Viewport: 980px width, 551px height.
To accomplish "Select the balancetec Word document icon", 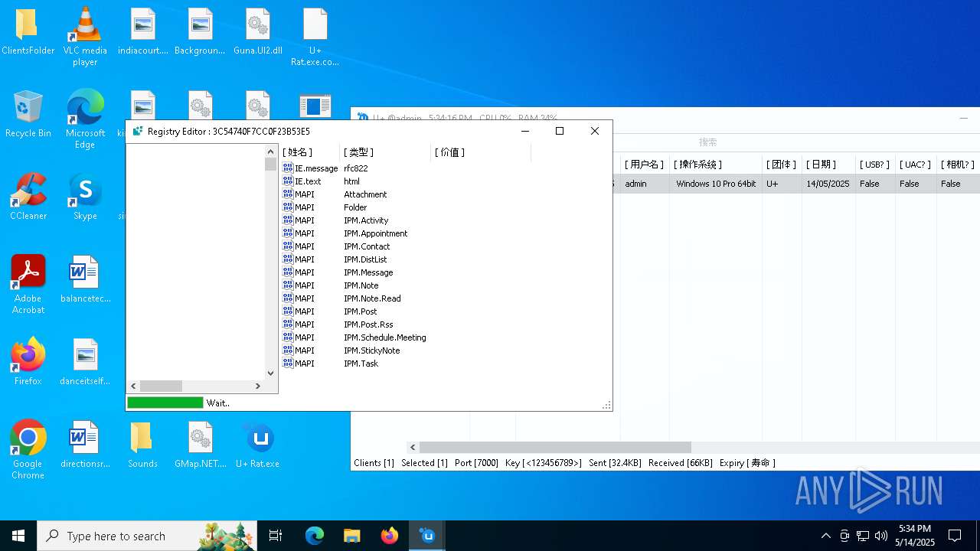I will (x=85, y=280).
